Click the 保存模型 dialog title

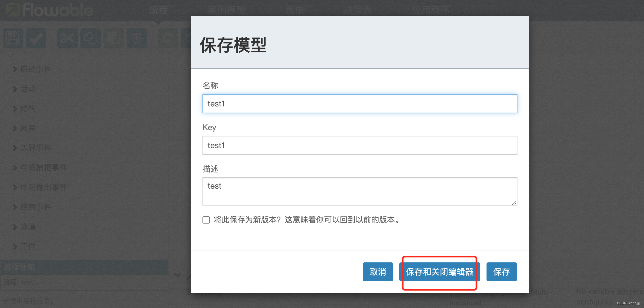pos(233,45)
